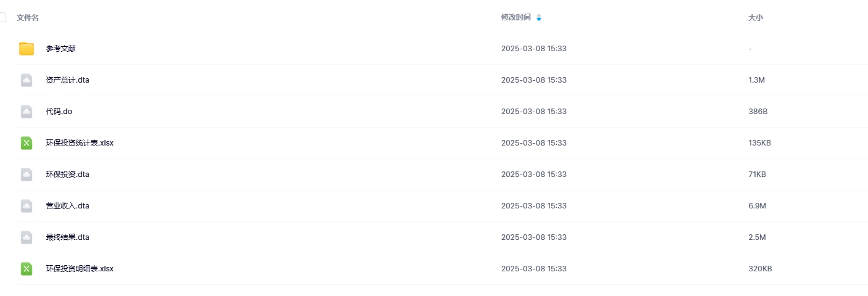Click the 营业收入.dta file icon

pyautogui.click(x=26, y=206)
